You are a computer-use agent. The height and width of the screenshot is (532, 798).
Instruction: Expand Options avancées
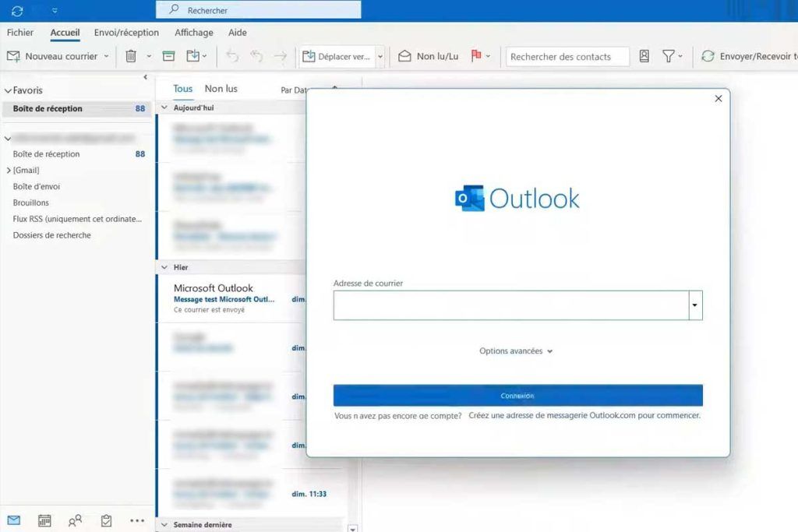click(516, 351)
